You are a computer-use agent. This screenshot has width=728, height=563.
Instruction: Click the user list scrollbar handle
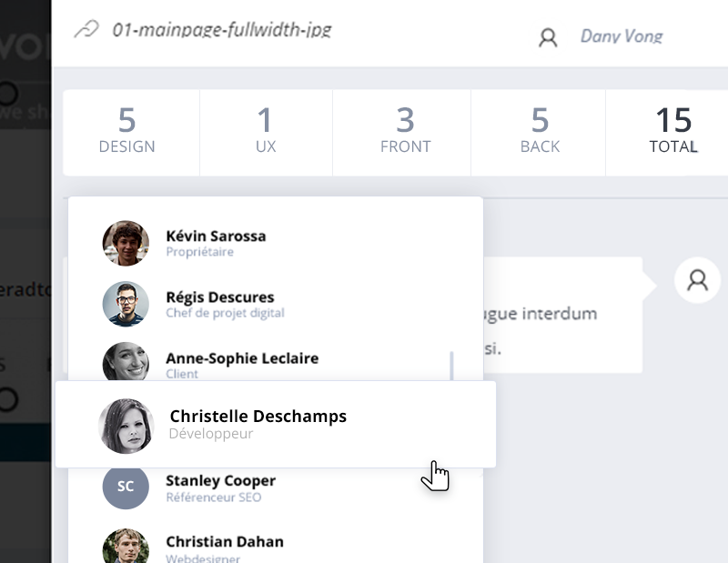(x=451, y=366)
